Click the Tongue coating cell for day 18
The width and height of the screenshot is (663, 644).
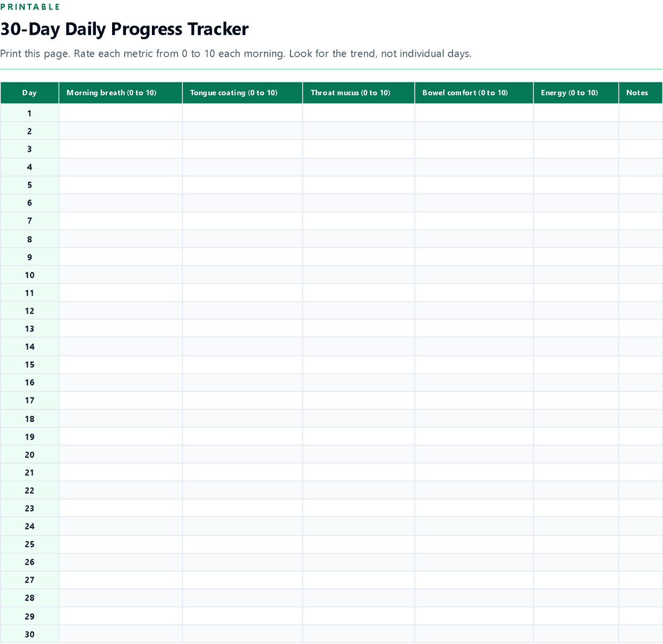pos(243,418)
